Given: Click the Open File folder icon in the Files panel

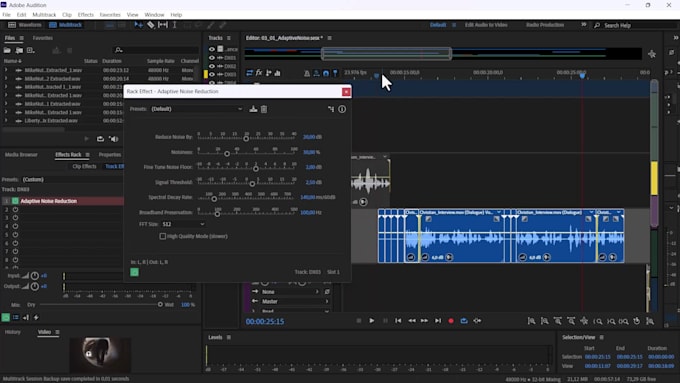Looking at the screenshot, I should pos(7,50).
